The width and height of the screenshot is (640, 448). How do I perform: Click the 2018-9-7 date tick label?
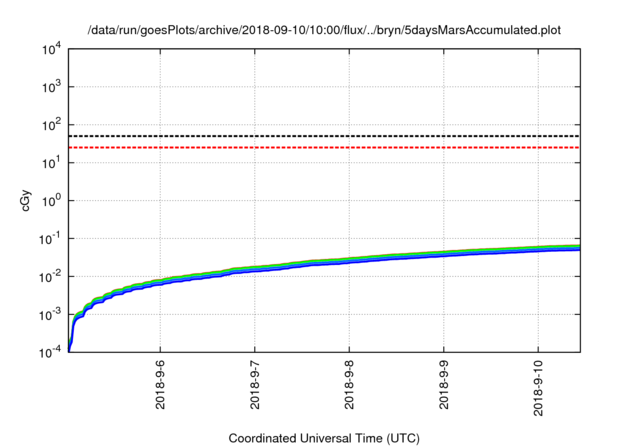coord(255,384)
